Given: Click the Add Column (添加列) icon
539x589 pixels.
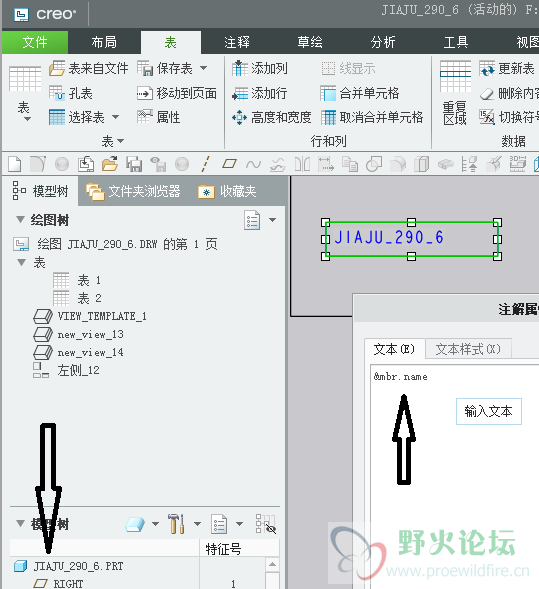Looking at the screenshot, I should [240, 68].
